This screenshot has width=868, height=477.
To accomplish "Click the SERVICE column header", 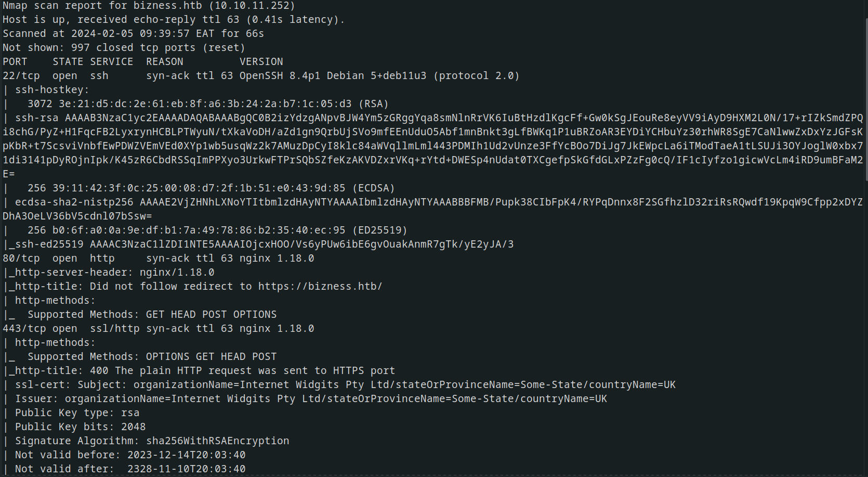I will pos(112,62).
